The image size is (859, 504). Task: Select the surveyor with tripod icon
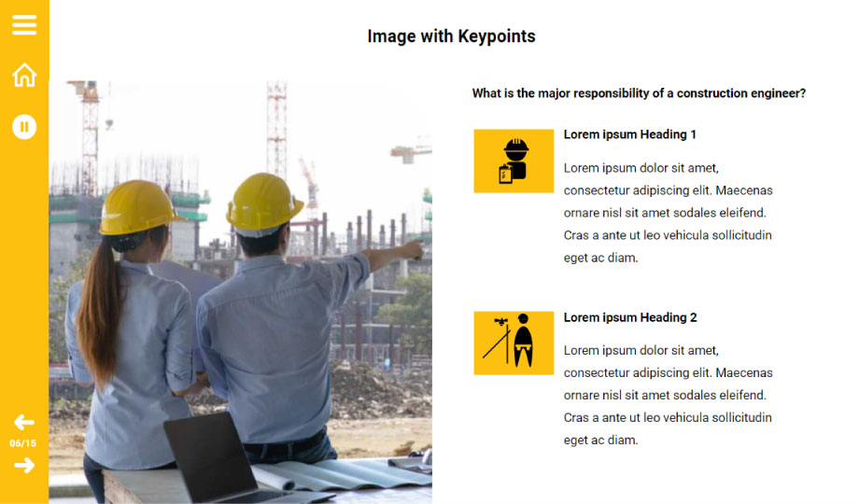tap(514, 343)
